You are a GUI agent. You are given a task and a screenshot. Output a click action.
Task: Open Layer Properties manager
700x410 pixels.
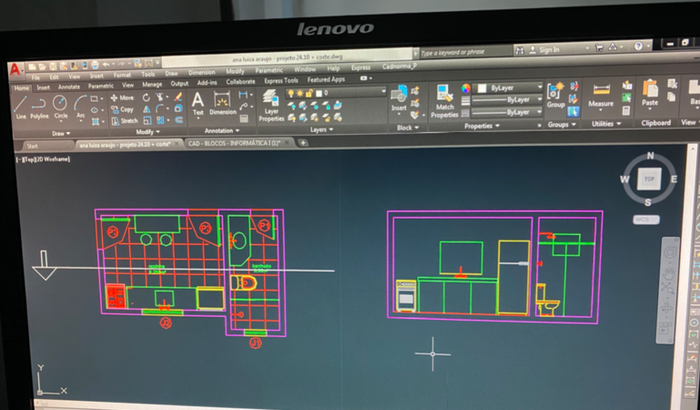[x=271, y=105]
